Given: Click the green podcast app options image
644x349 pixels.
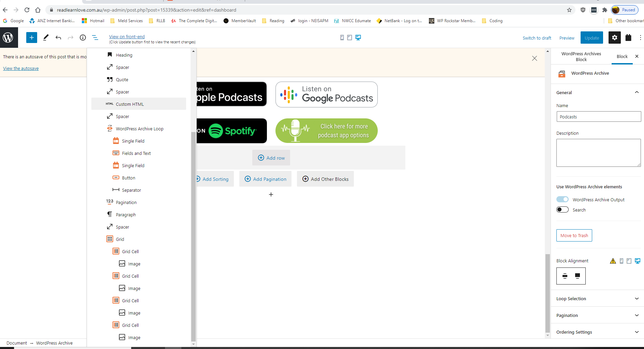Looking at the screenshot, I should pos(327,131).
